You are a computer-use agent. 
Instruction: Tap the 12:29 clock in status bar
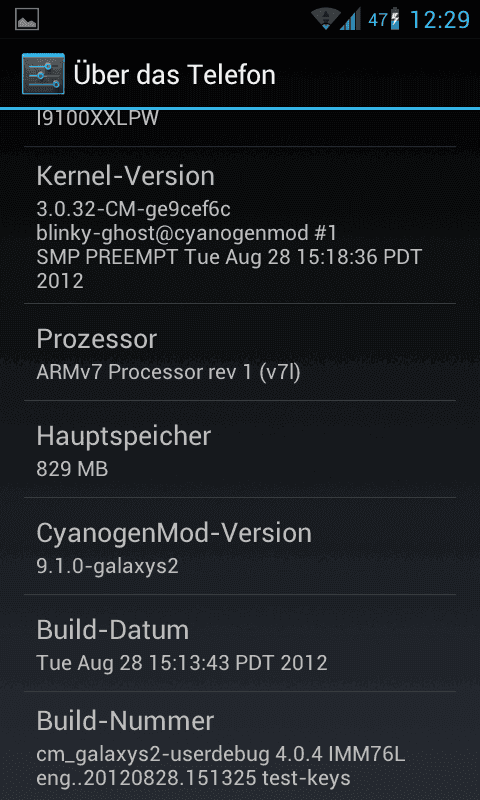[439, 19]
